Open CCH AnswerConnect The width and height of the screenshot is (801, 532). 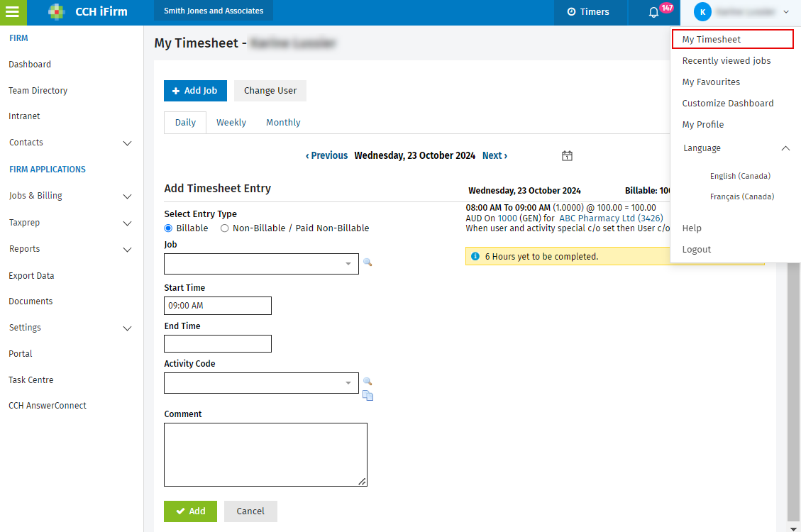click(48, 406)
